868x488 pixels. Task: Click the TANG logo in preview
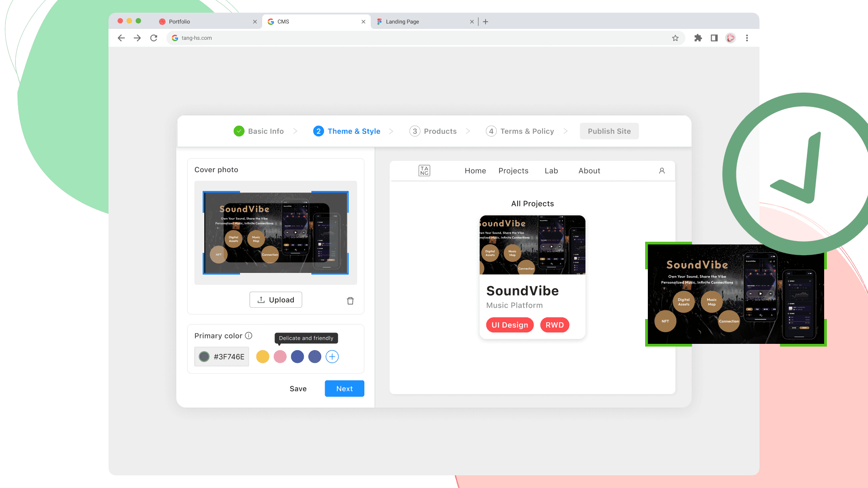coord(424,171)
